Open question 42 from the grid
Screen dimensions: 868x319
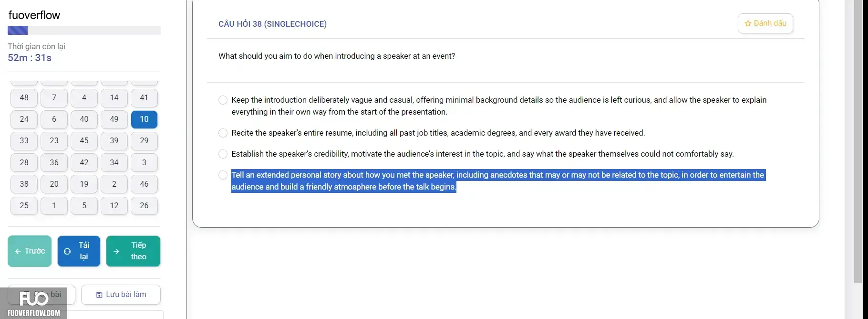[x=84, y=162]
